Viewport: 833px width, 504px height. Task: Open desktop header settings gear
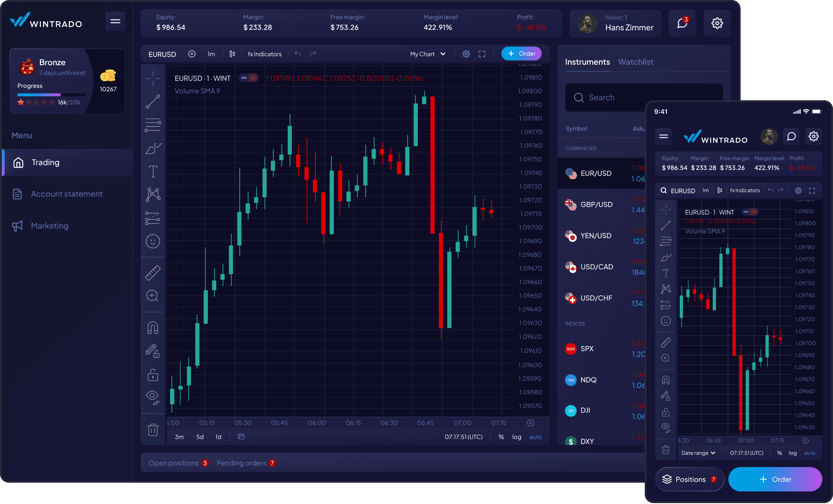point(717,23)
